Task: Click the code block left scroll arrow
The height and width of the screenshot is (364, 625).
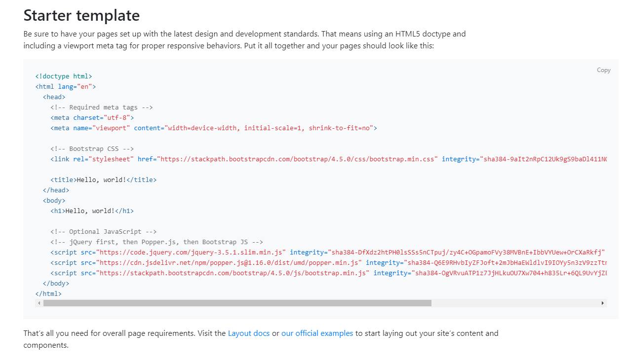Action: click(x=39, y=303)
